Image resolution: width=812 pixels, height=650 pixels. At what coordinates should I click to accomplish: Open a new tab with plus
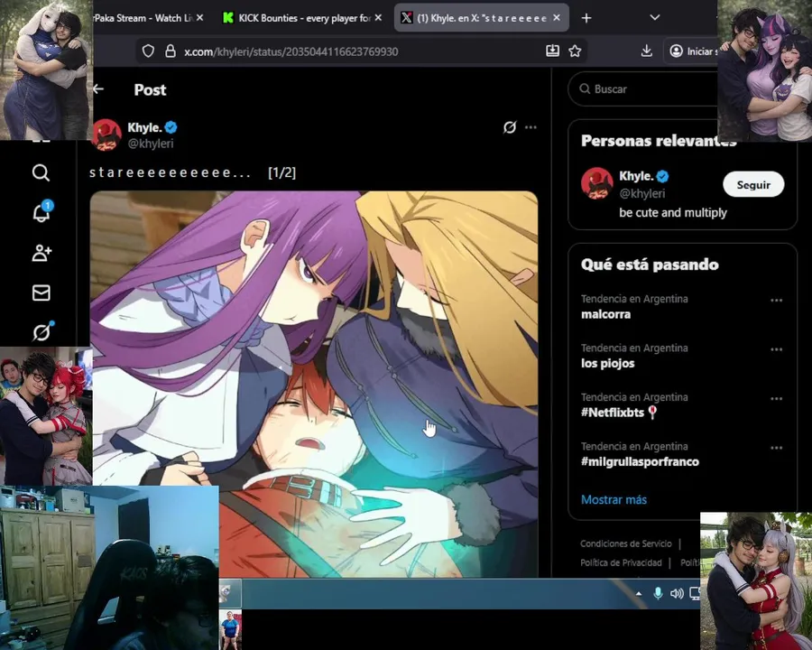tap(586, 18)
